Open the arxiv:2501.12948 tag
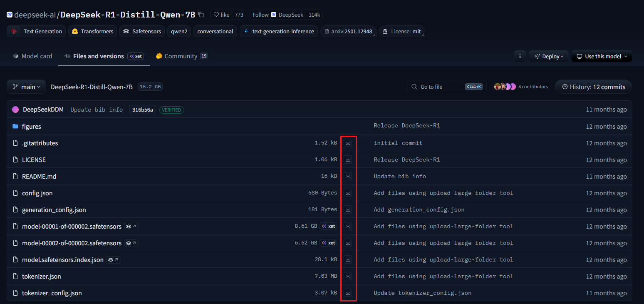This screenshot has height=304, width=644. pos(348,31)
